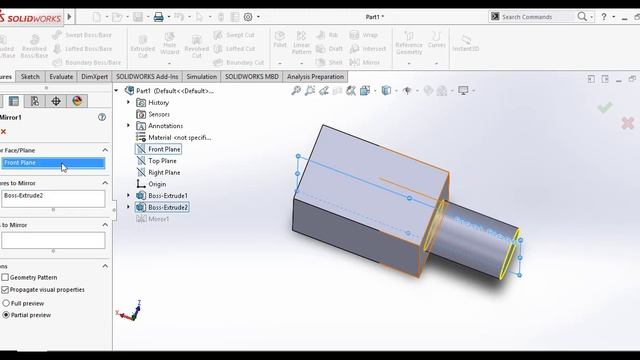Expand the Boss-Extrude1 feature node
This screenshot has width=640, height=360.
[x=129, y=196]
